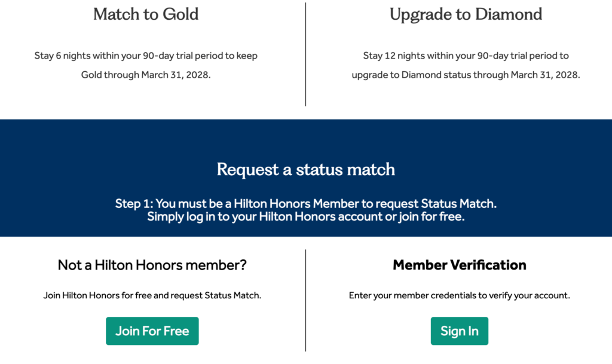Click the Sign In button
Screen dimensions: 612x364
pos(459,331)
